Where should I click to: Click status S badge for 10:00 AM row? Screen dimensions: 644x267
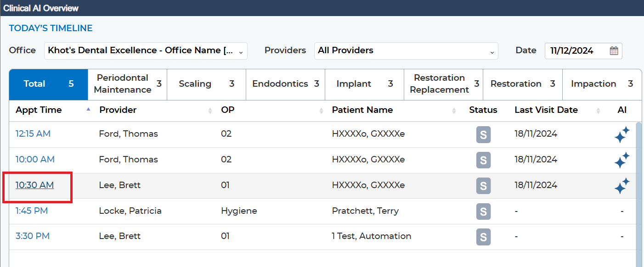pyautogui.click(x=483, y=160)
